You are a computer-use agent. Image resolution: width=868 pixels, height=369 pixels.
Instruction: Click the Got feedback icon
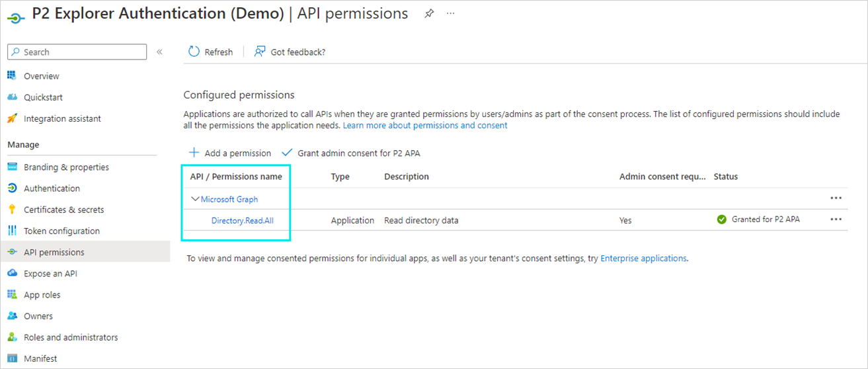[x=260, y=52]
